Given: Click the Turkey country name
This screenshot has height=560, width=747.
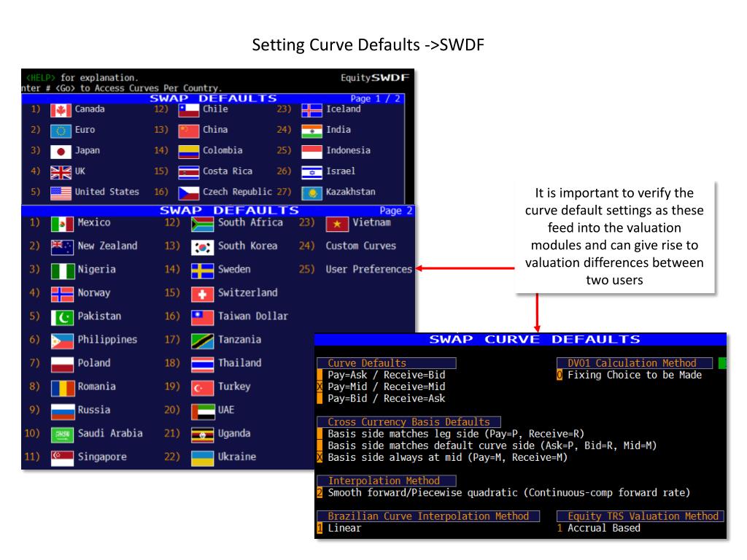Looking at the screenshot, I should 234,386.
